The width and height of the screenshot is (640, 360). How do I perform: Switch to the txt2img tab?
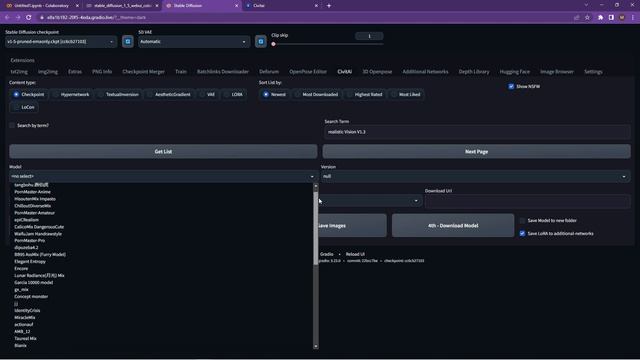coord(19,71)
